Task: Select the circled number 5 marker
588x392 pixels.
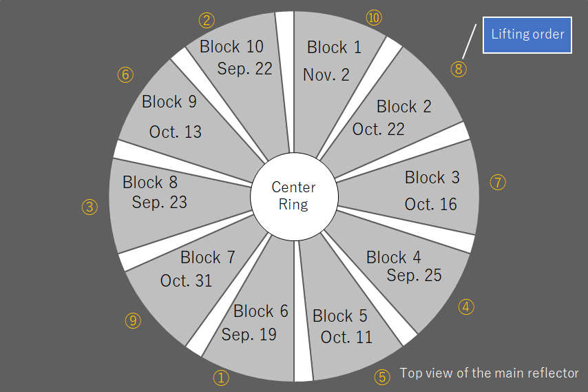Action: (x=382, y=377)
